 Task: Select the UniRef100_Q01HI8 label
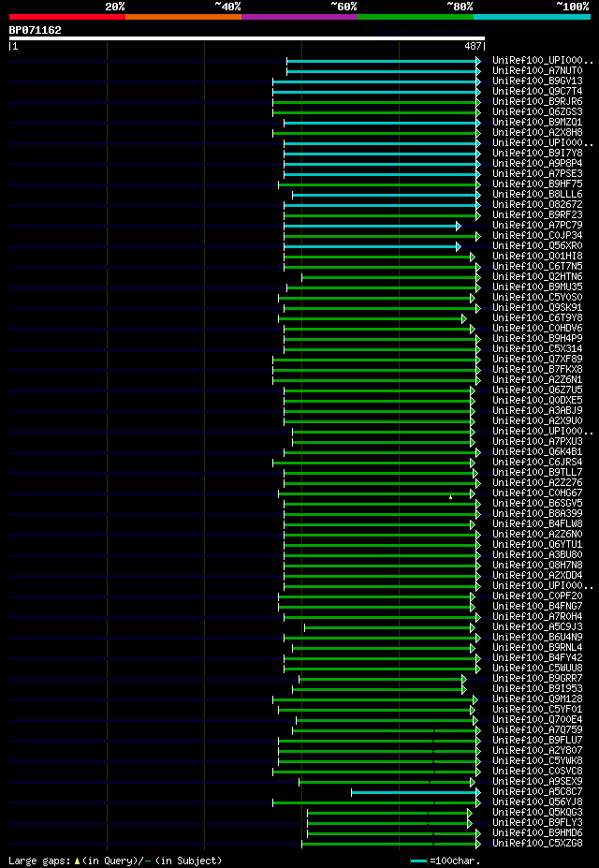[x=537, y=257]
